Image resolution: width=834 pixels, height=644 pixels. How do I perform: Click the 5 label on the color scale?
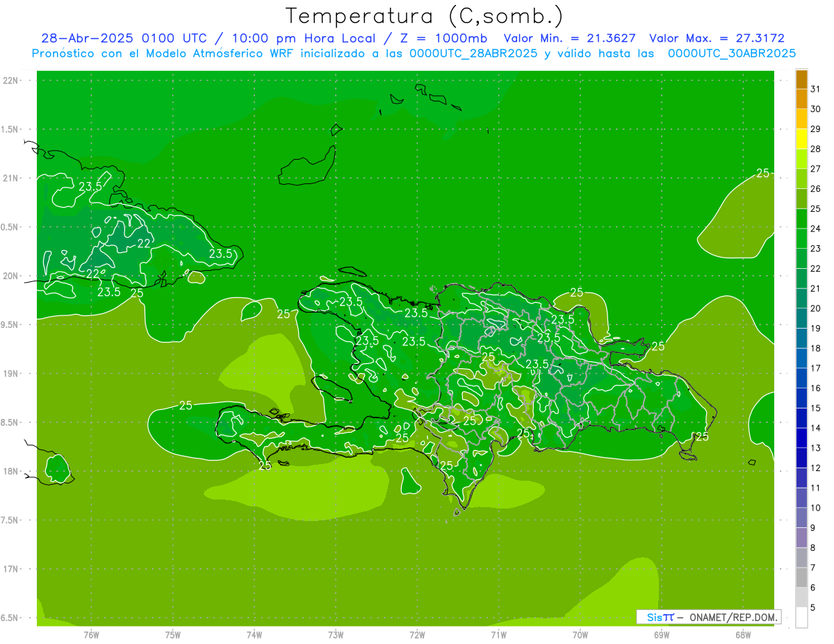click(813, 608)
